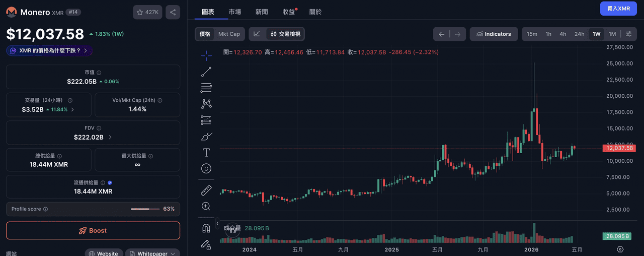This screenshot has height=256, width=644.
Task: Expand the Whitepaper dropdown
Action: click(x=152, y=253)
